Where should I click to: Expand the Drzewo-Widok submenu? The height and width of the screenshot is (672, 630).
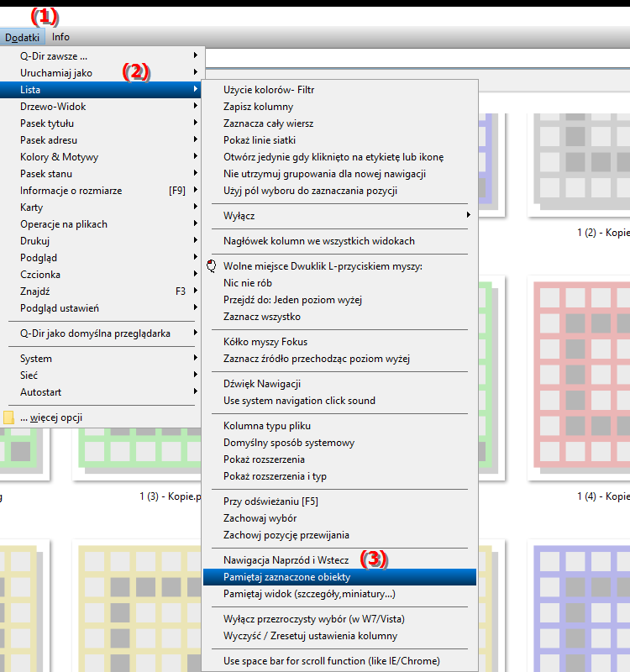click(x=101, y=107)
